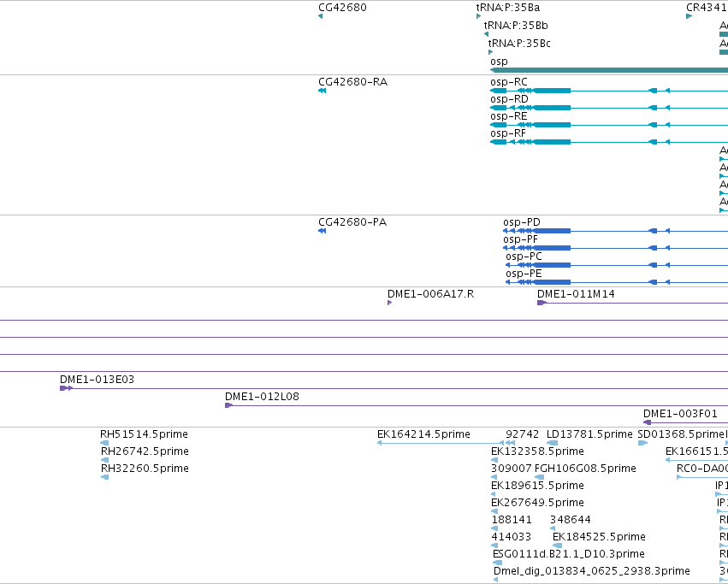Select the DME1-013E03 clone
Screen dimensions: 728x584
[394, 388]
